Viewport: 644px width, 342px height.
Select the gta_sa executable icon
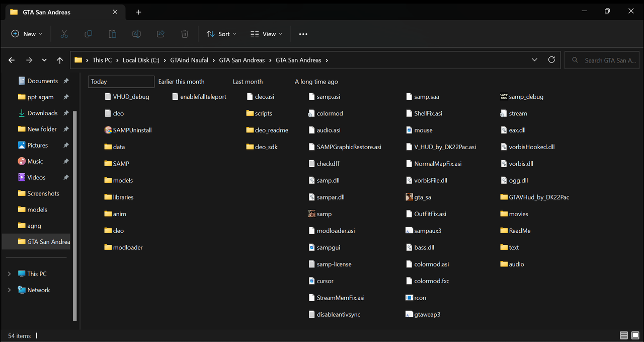coord(409,197)
